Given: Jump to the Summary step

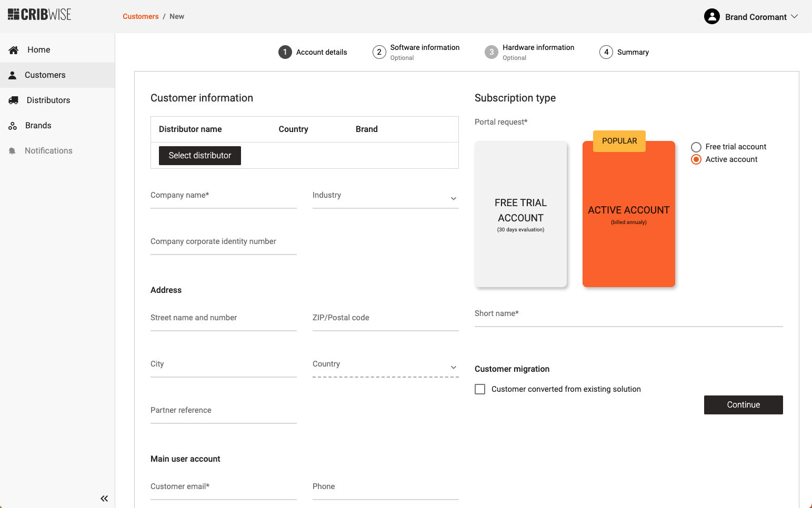Looking at the screenshot, I should click(624, 52).
